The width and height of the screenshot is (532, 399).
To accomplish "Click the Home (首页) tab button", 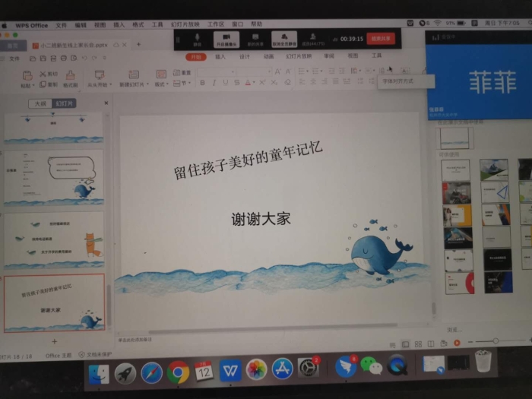I will [x=13, y=45].
